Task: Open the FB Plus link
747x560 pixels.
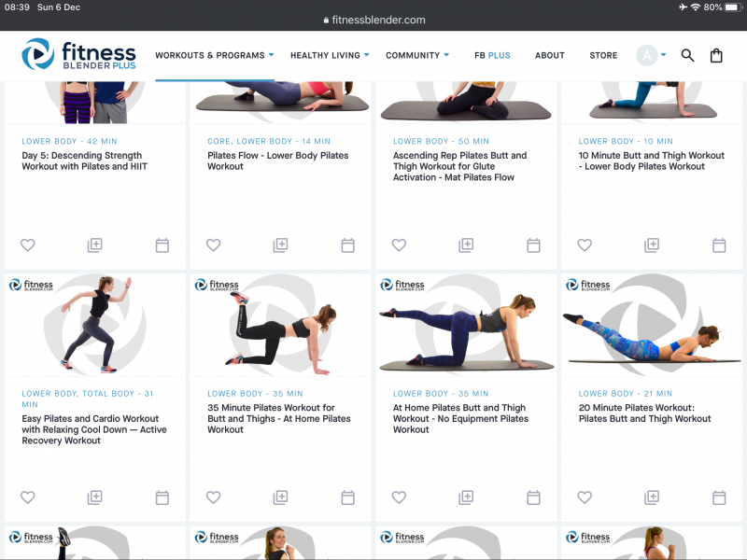Action: [492, 55]
